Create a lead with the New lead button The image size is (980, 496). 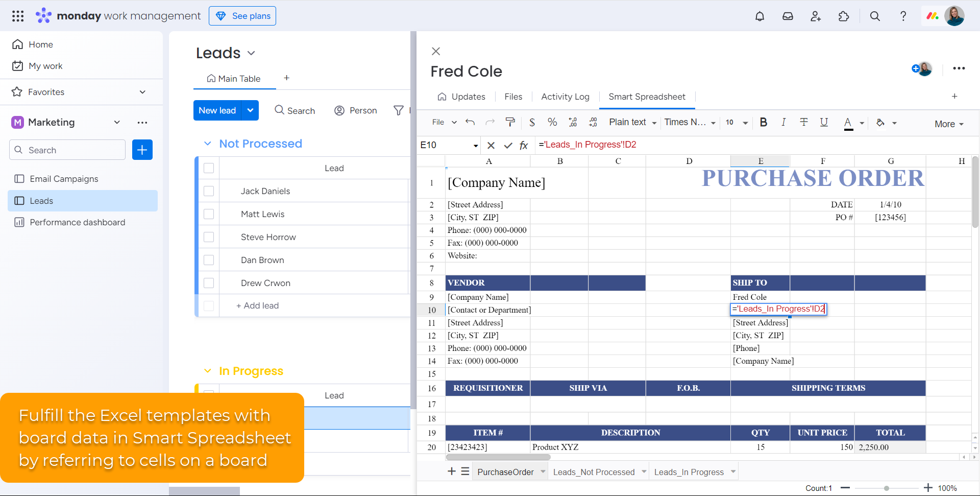point(217,110)
